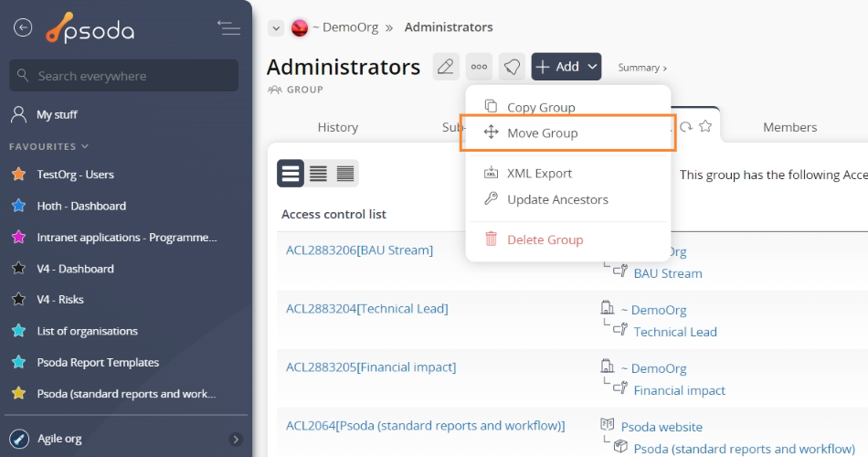Click the Search everywhere field

tap(123, 76)
